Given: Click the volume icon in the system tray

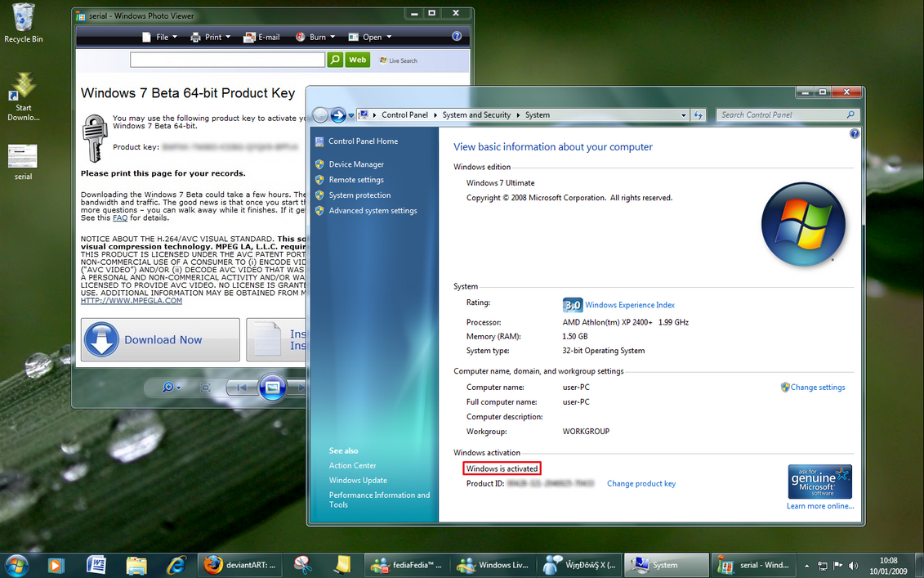Looking at the screenshot, I should tap(853, 565).
